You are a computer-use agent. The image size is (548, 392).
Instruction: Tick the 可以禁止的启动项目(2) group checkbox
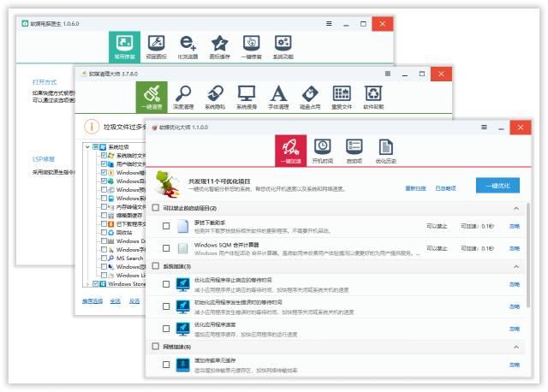[156, 208]
